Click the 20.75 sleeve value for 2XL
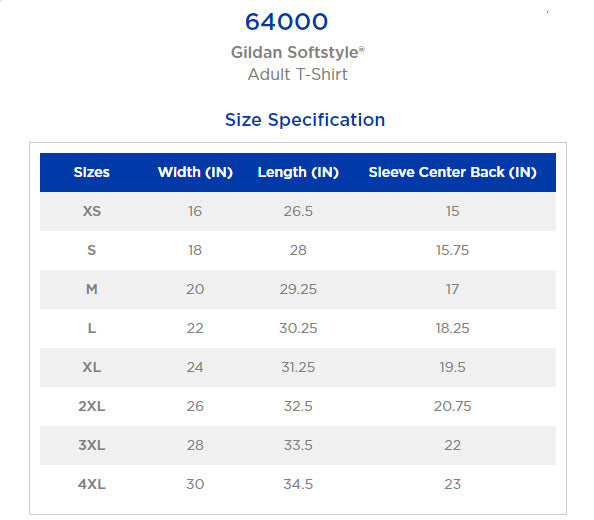Viewport: 594px width, 520px height. click(452, 406)
